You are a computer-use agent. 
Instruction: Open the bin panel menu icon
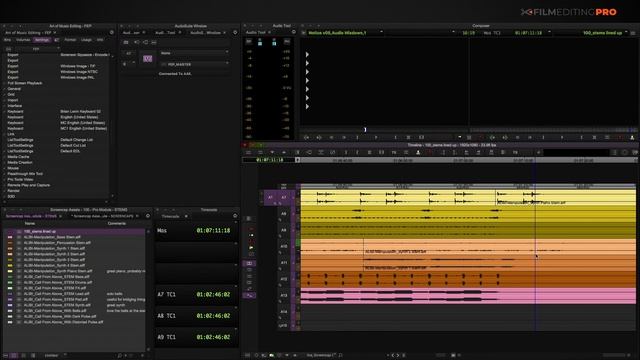pos(148,216)
